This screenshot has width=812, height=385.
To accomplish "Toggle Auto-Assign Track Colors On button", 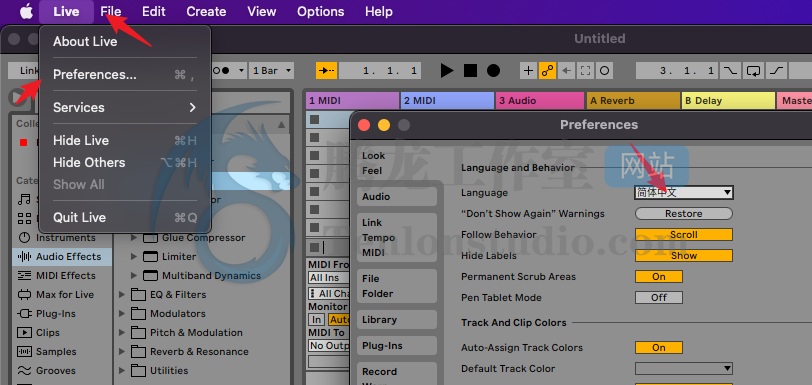I will 659,348.
